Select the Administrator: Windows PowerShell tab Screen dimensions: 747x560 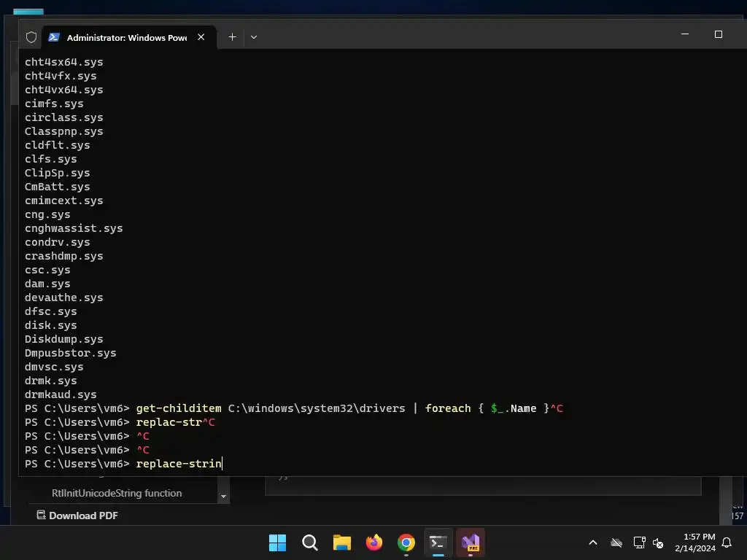point(130,37)
